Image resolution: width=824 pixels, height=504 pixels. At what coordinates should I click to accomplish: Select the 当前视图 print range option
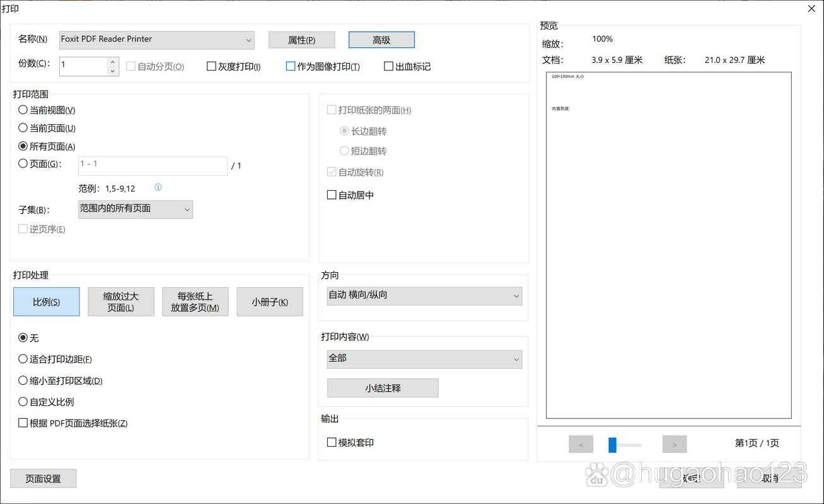click(x=22, y=110)
